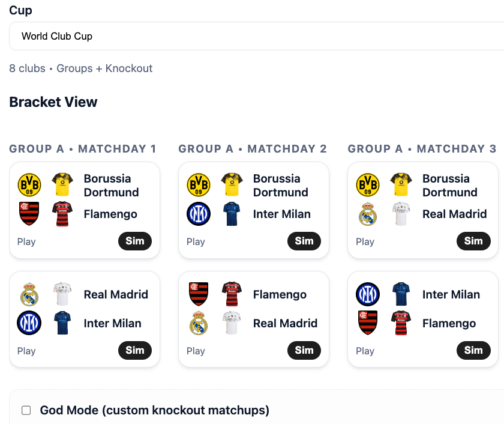Sim the Inter Milan versus Flamengo match
The width and height of the screenshot is (504, 424).
pos(473,350)
